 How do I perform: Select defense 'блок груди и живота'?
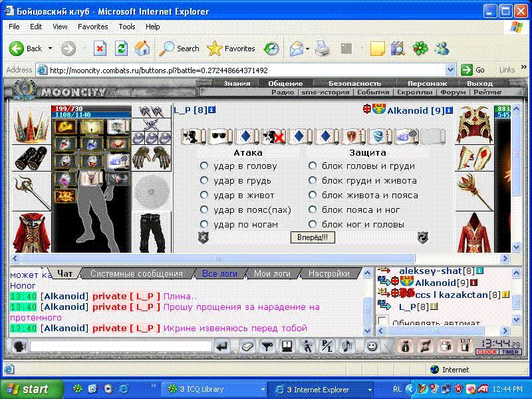313,180
